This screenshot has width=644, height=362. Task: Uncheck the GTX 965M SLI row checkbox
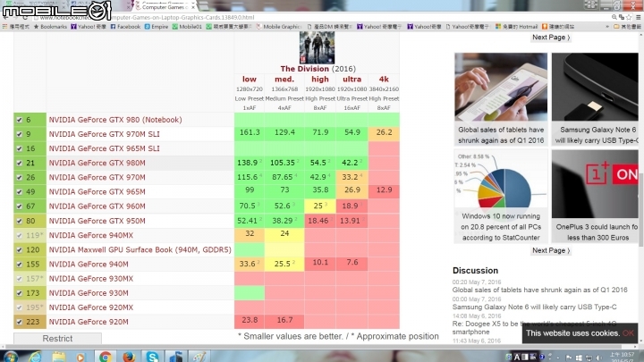pos(20,148)
